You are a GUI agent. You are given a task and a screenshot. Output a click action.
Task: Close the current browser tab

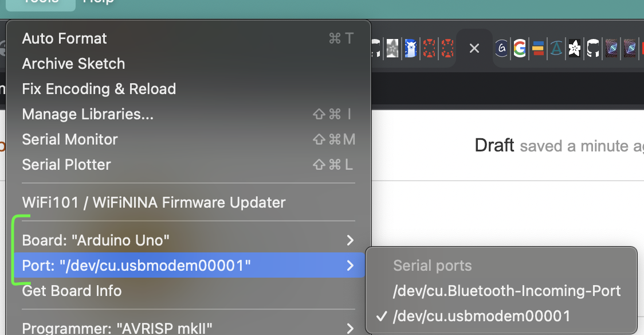coord(474,49)
